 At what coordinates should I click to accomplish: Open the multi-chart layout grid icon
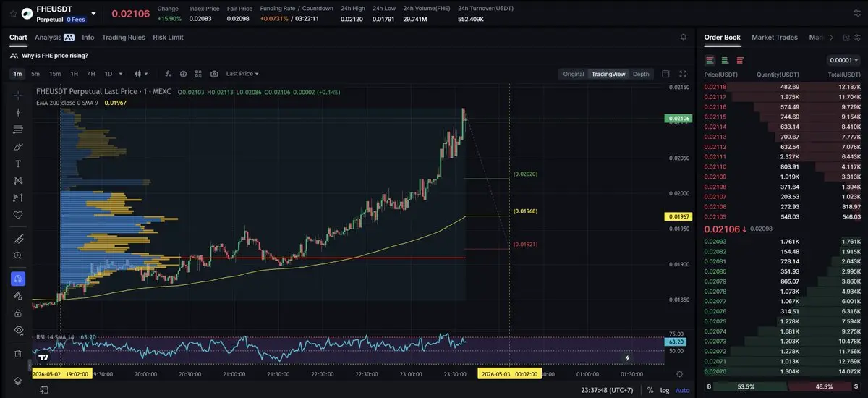point(199,74)
